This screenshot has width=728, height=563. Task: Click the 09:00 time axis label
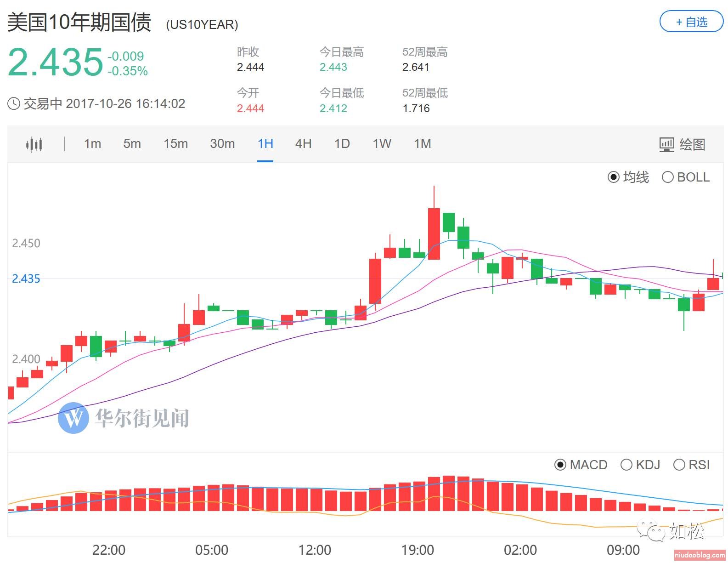623,550
